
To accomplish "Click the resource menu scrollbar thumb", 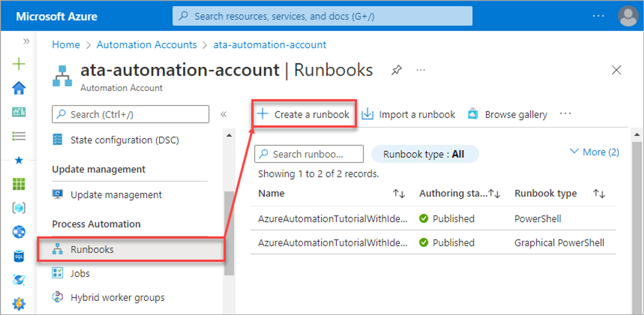I will (229, 234).
